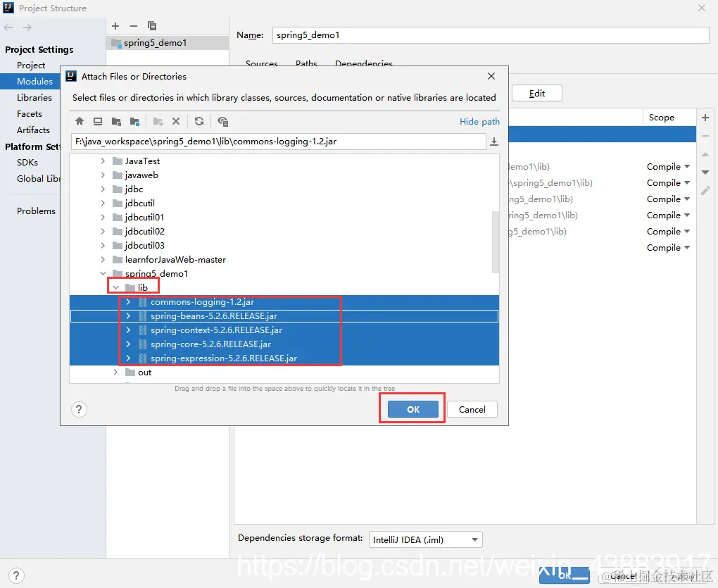Open Facets settings section
The width and height of the screenshot is (718, 588).
point(30,113)
